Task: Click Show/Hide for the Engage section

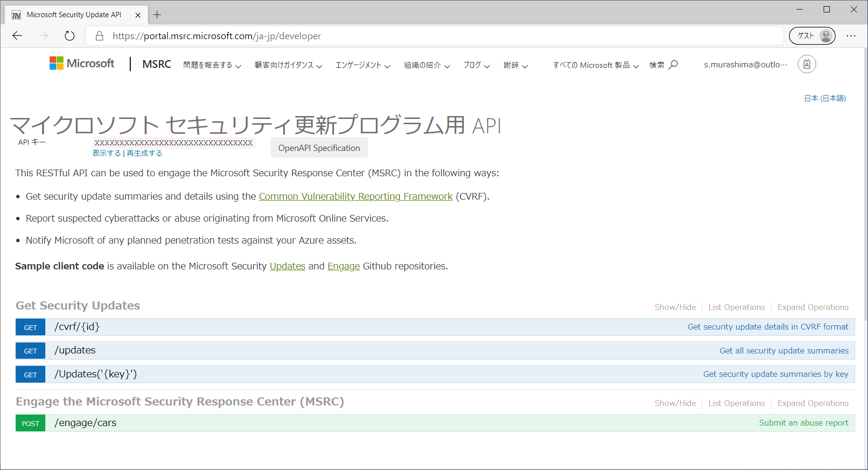Action: coord(675,403)
